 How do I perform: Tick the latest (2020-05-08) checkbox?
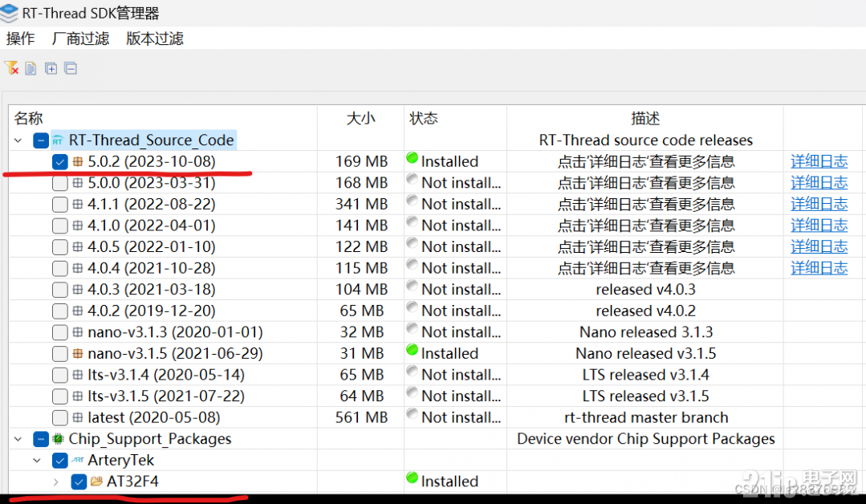click(59, 417)
